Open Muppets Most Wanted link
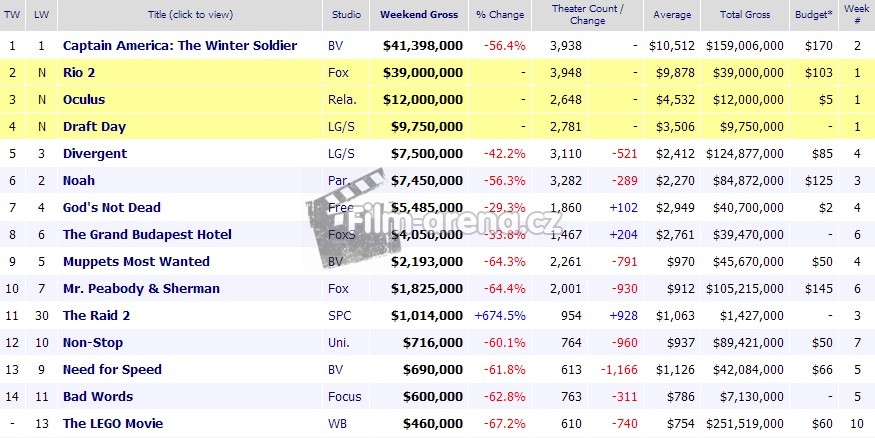The width and height of the screenshot is (875, 438). 136,262
